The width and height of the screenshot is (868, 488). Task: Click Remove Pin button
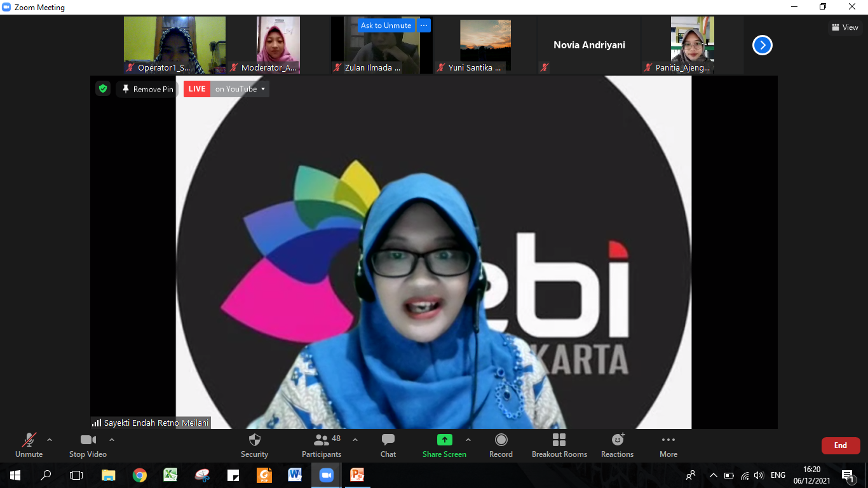pyautogui.click(x=147, y=89)
